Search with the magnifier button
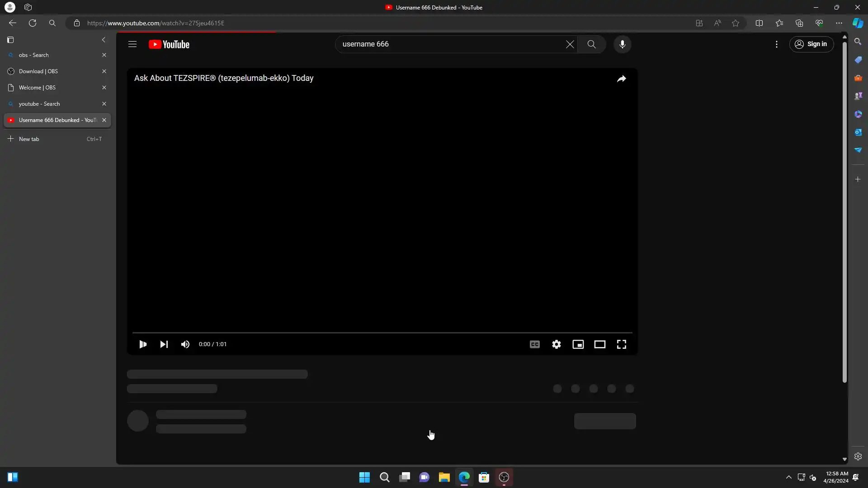 click(591, 44)
